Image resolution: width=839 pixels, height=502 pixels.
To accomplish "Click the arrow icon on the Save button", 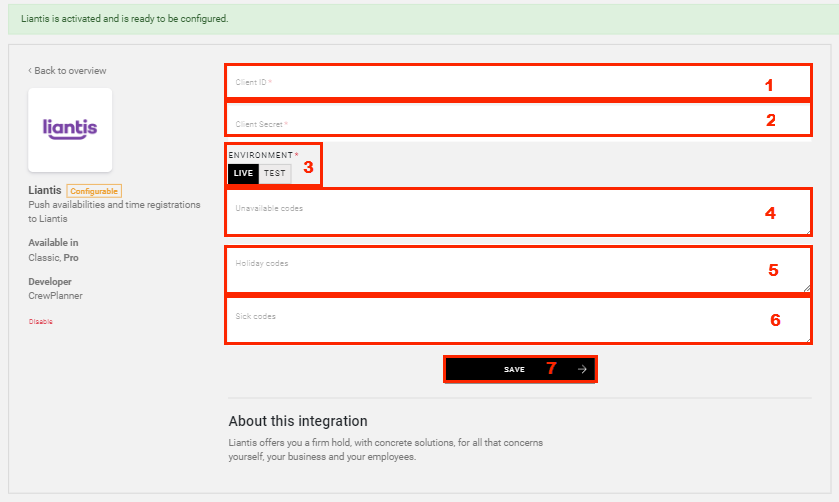I will (582, 369).
